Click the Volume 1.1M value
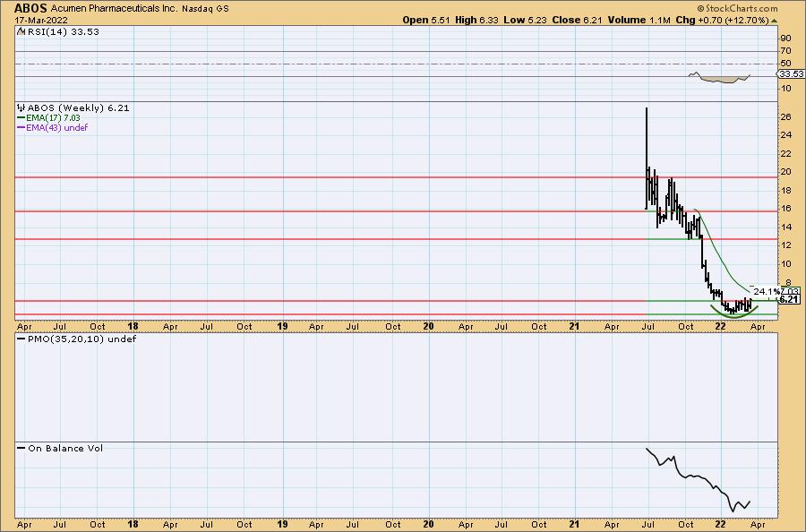The image size is (806, 532). 639,20
